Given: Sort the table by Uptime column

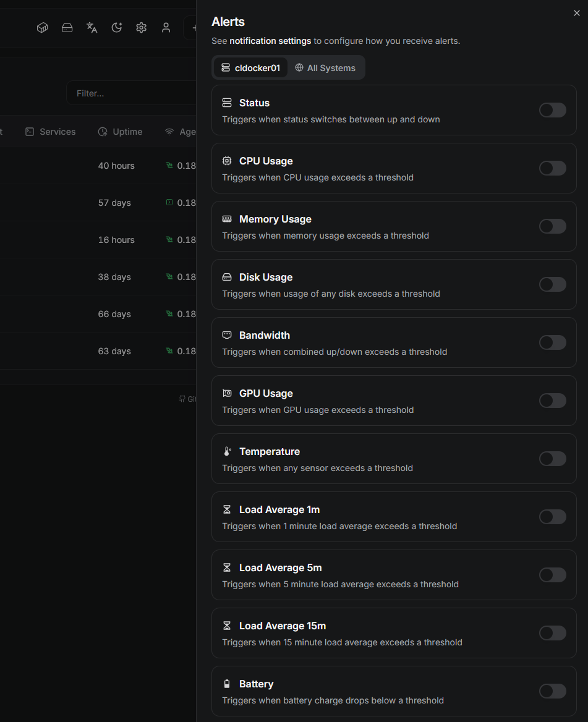Looking at the screenshot, I should coord(121,132).
